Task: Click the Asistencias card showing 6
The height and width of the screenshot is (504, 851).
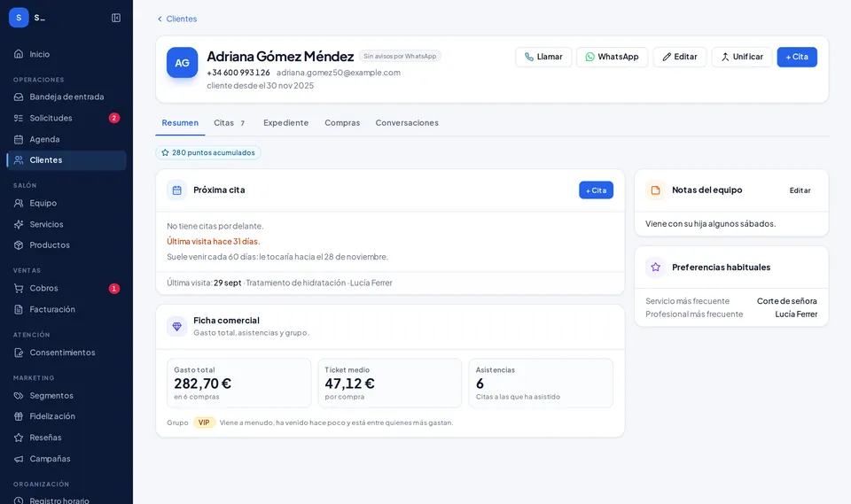Action: pyautogui.click(x=541, y=383)
